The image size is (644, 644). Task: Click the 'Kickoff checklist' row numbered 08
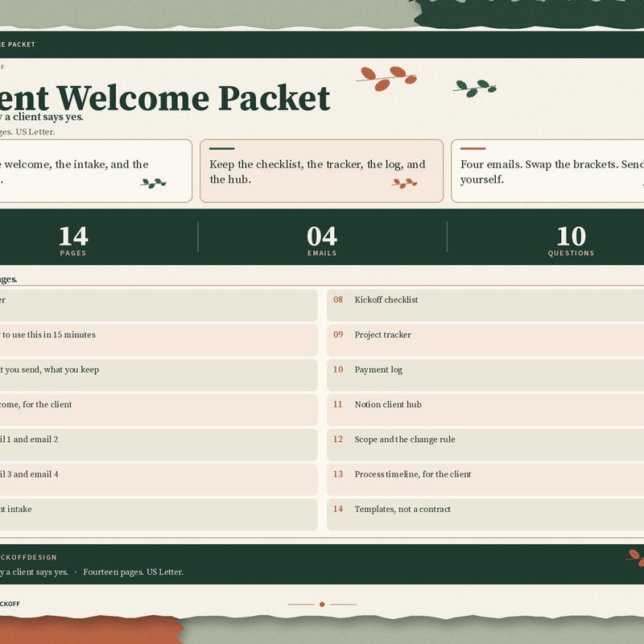click(485, 305)
